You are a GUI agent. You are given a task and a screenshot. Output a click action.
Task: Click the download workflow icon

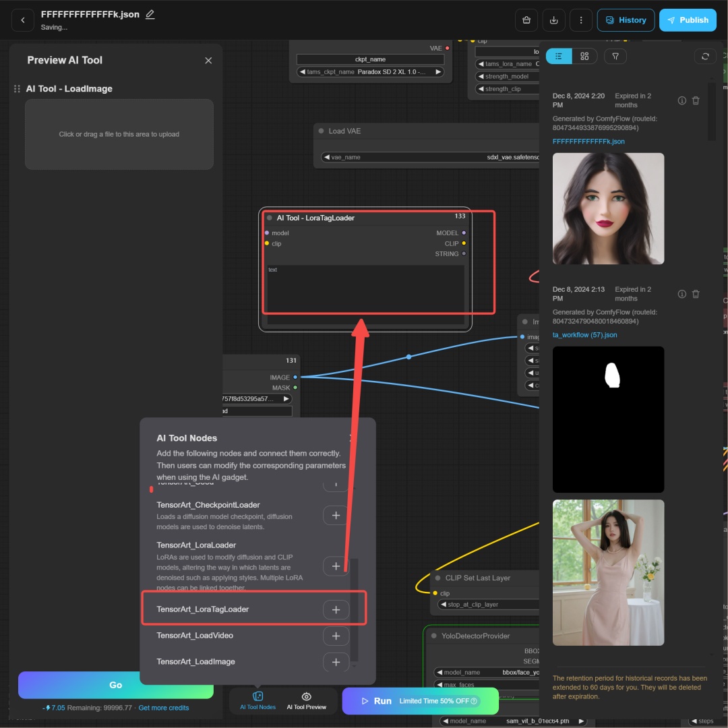(x=553, y=20)
